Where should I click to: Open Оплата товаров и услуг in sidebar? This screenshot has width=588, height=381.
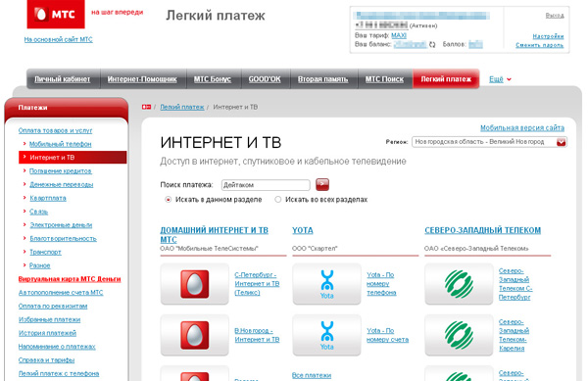pos(55,130)
